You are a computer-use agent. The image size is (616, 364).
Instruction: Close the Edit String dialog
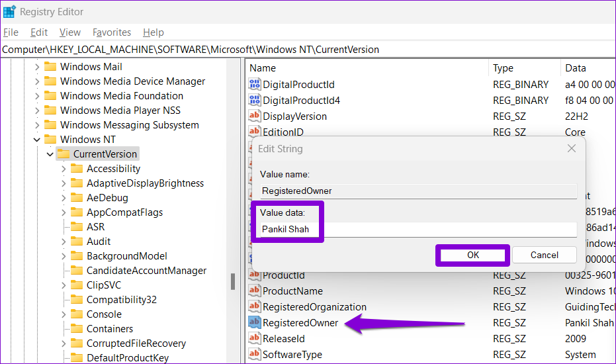click(x=572, y=149)
